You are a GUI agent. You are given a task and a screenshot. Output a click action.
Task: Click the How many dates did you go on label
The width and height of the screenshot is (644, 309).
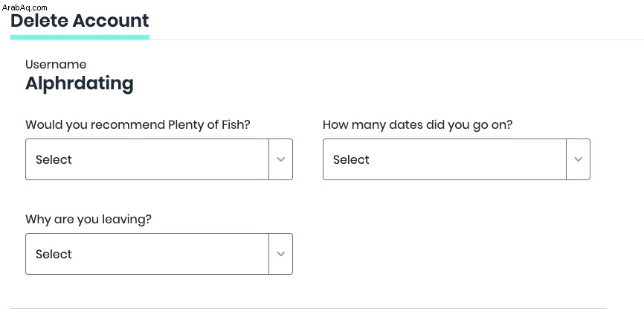coord(418,124)
